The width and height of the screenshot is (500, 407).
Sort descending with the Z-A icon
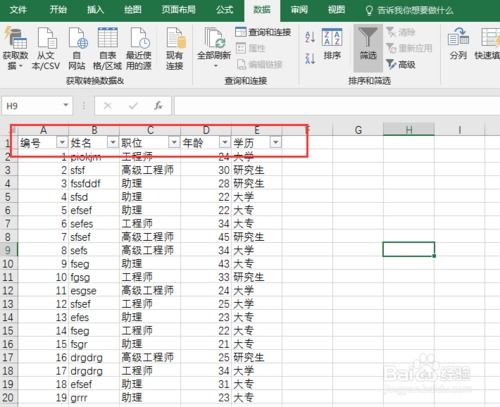tap(310, 59)
